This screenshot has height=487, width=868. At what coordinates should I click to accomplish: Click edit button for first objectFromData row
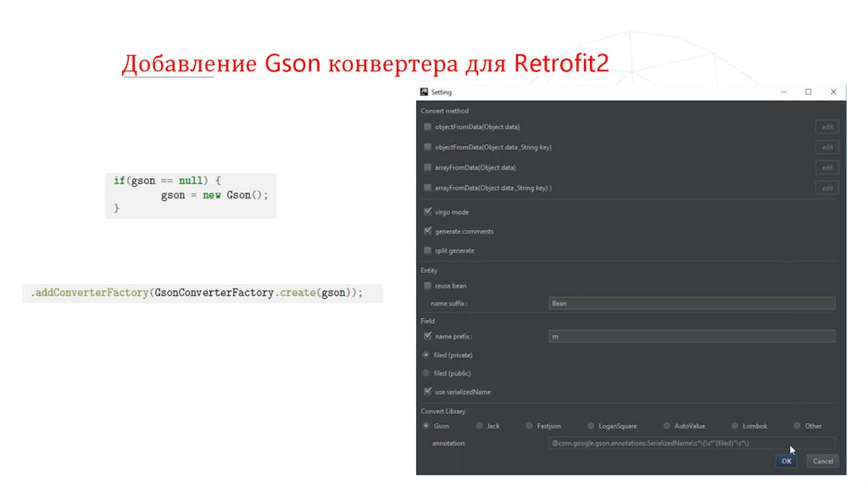[826, 126]
